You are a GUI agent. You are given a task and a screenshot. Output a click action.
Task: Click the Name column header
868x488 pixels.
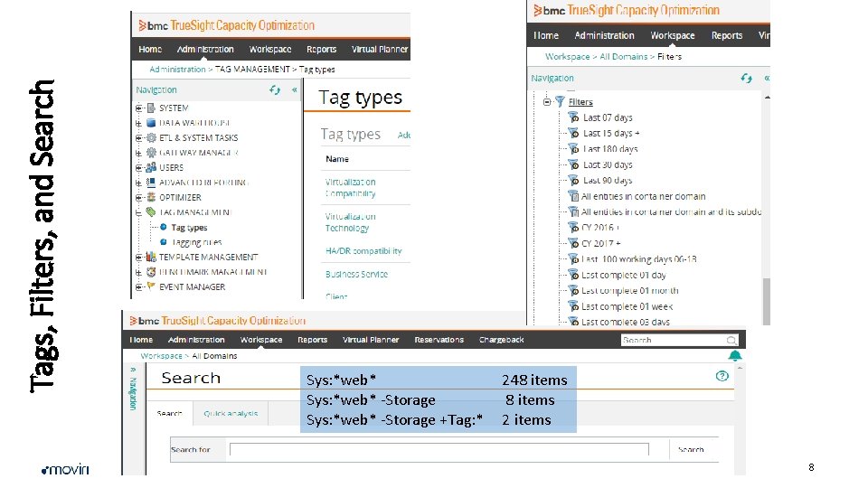337,159
